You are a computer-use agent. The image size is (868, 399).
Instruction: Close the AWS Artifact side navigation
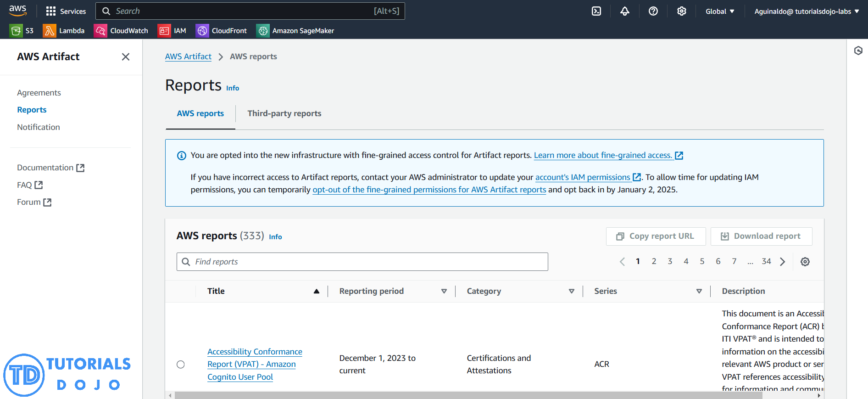pyautogui.click(x=125, y=57)
